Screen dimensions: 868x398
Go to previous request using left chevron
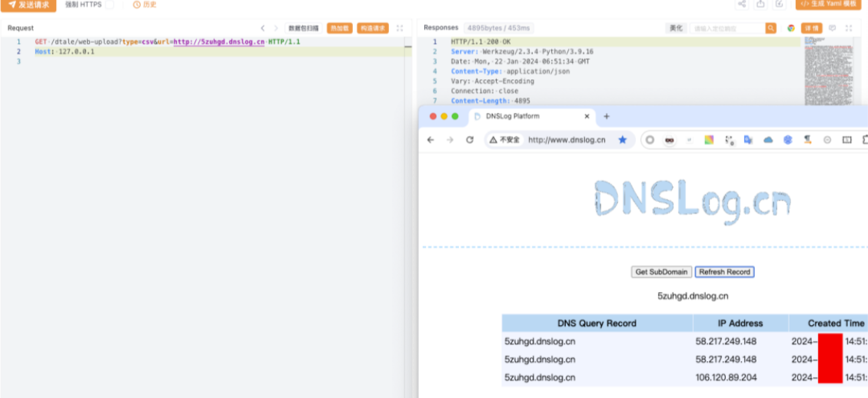(x=263, y=28)
